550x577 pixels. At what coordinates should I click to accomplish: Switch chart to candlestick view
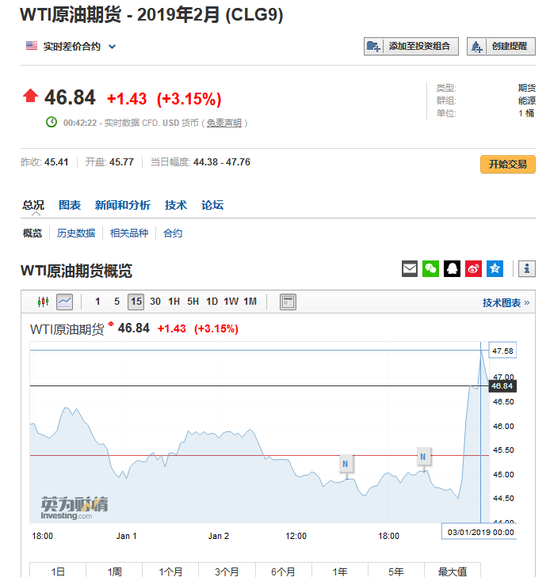pos(43,302)
